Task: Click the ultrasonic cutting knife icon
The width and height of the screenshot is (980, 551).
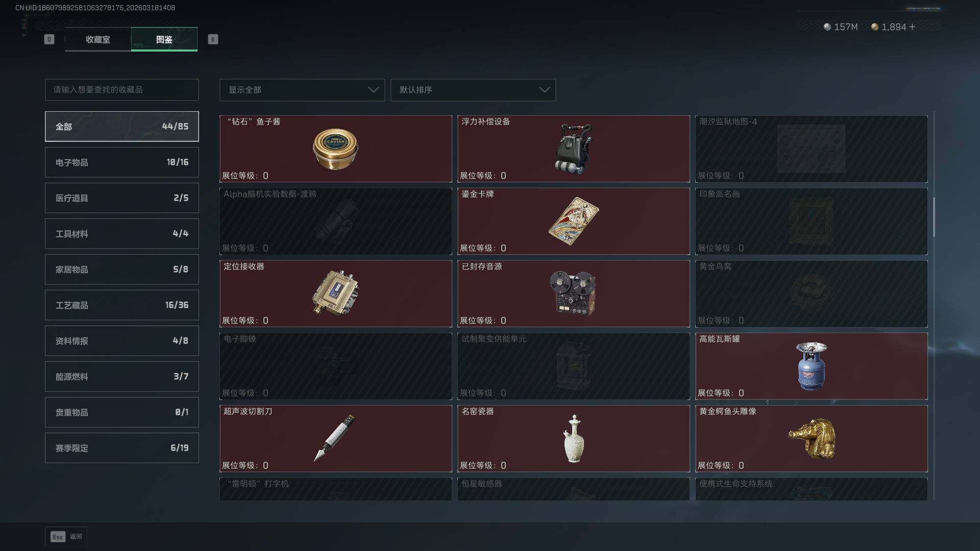Action: (x=334, y=438)
